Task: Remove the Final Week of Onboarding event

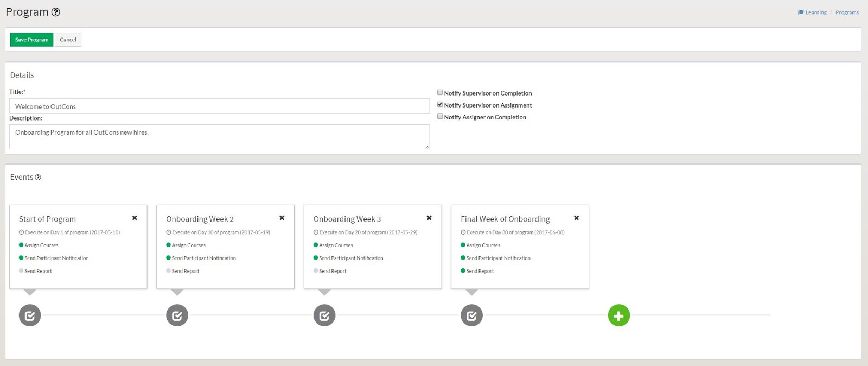Action: click(576, 218)
